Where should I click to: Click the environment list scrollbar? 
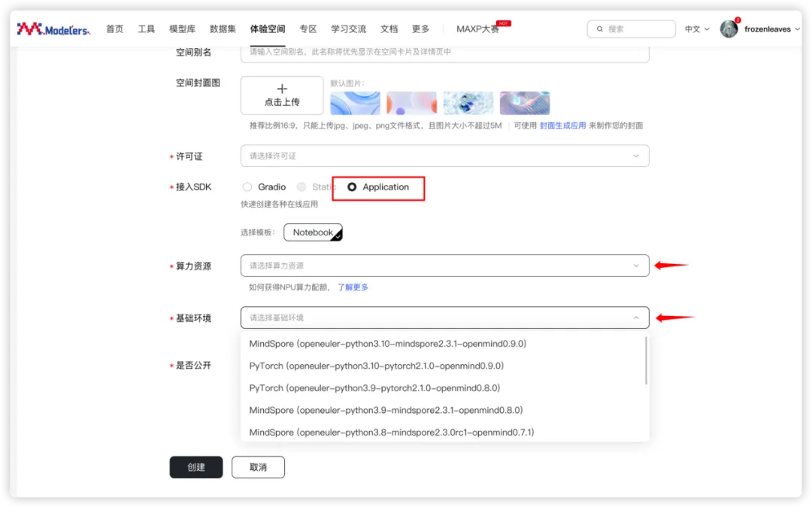(x=646, y=361)
